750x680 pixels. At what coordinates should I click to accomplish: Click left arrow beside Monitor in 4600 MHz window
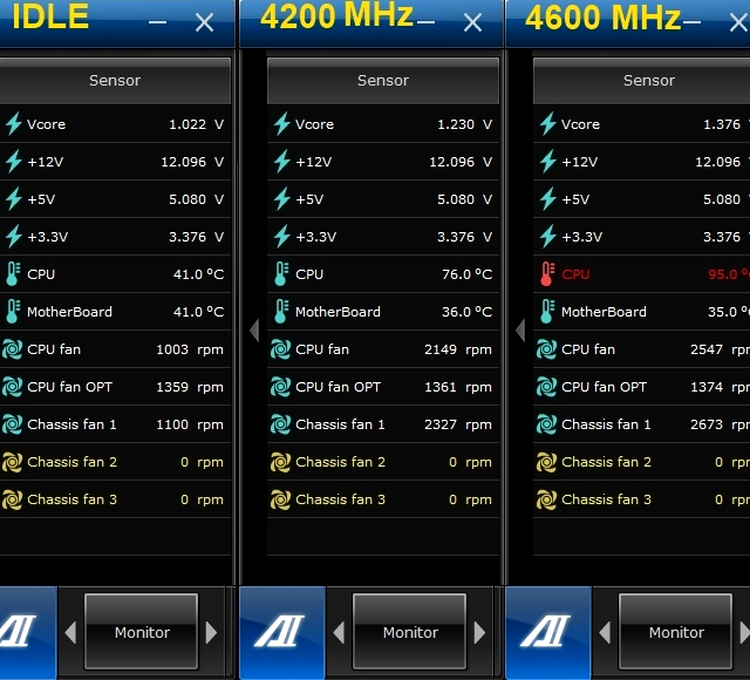605,632
